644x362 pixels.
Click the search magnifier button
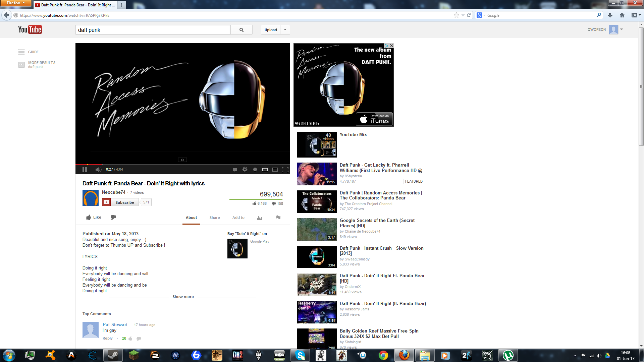tap(241, 30)
